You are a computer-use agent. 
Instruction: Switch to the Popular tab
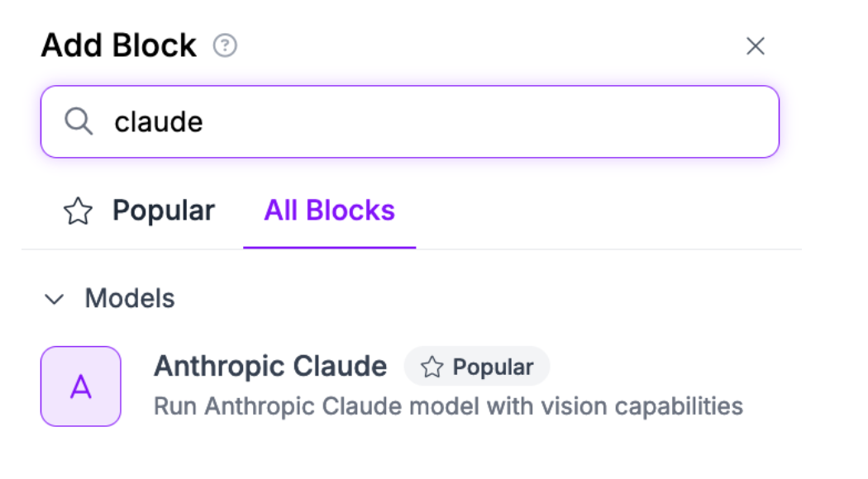(163, 211)
